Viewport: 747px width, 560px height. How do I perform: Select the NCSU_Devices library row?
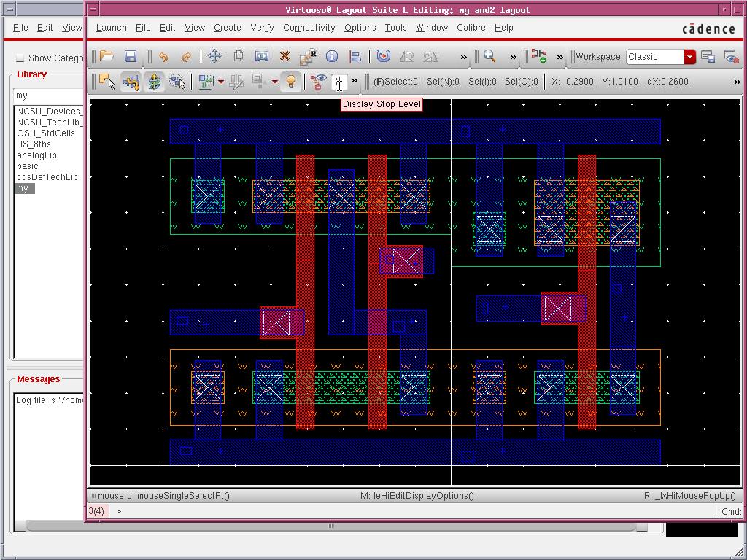click(49, 112)
